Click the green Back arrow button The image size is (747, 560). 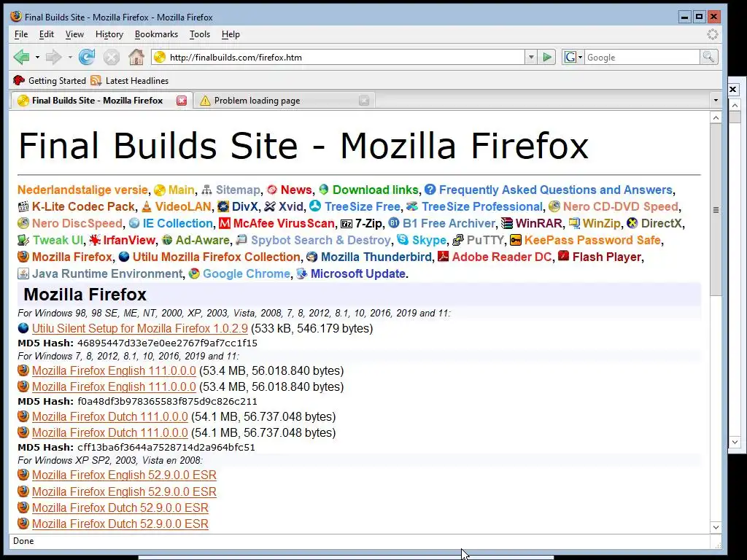click(x=21, y=57)
